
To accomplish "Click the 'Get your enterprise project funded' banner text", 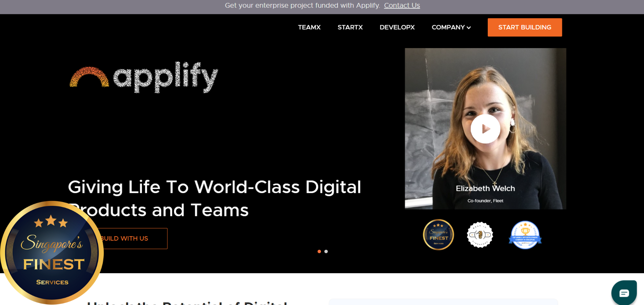I will click(302, 5).
